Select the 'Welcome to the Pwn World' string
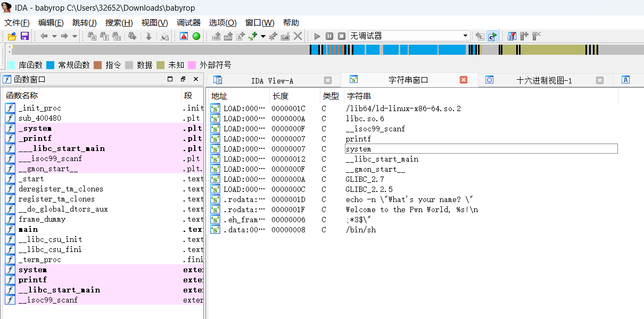The width and height of the screenshot is (644, 319). (413, 209)
